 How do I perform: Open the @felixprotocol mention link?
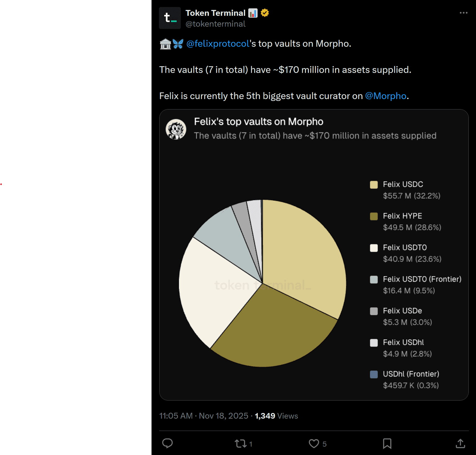click(218, 44)
